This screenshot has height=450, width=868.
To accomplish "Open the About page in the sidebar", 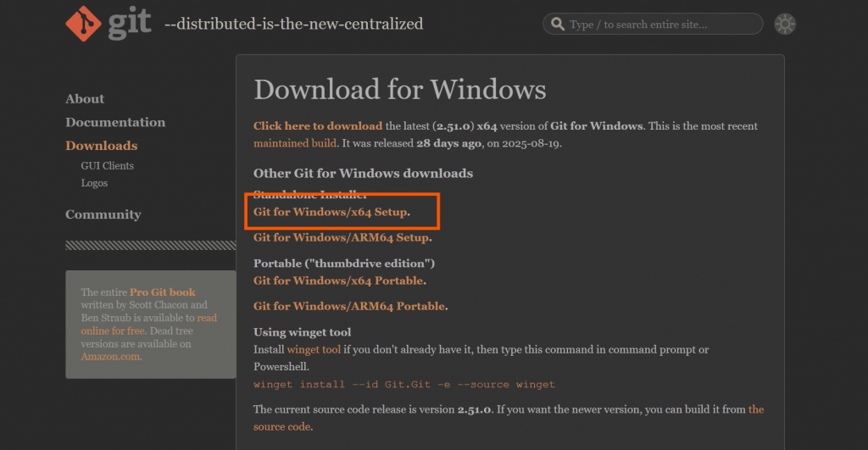I will pyautogui.click(x=85, y=98).
